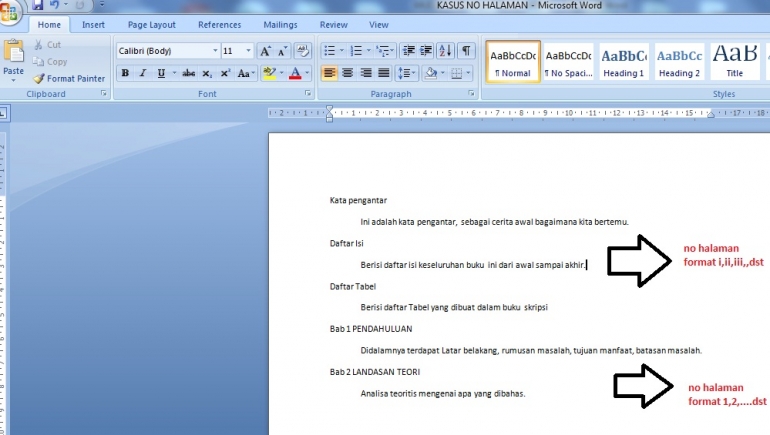Copy the selection to clipboard
Screen dimensions: 770x435
[50, 61]
